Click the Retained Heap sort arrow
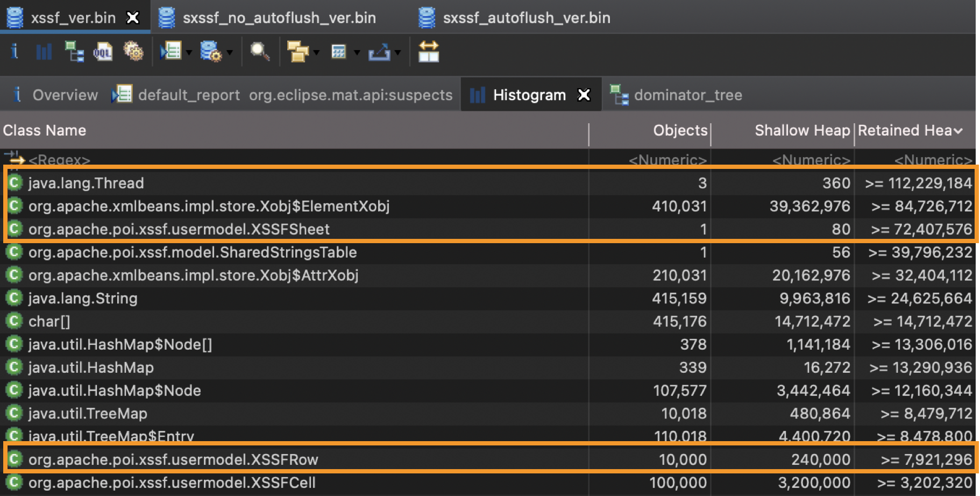The width and height of the screenshot is (980, 496). (x=958, y=131)
